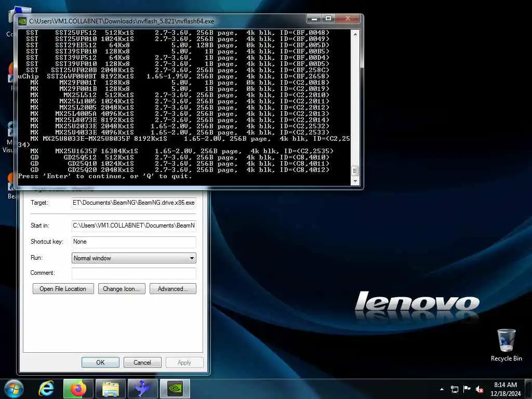The width and height of the screenshot is (532, 399).
Task: Click "Press 'Enter' to continue" prompt text
Action: pyautogui.click(x=105, y=176)
